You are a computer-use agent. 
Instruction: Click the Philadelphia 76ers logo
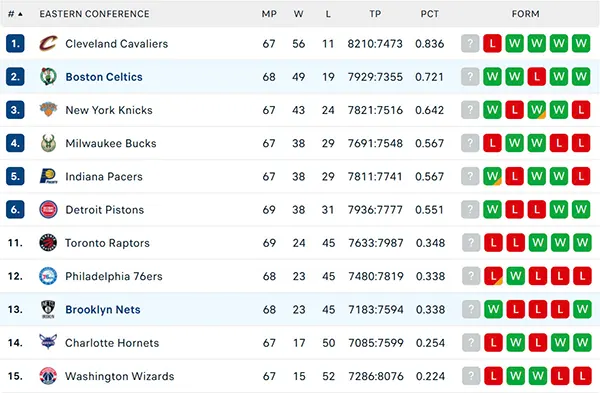click(x=48, y=276)
